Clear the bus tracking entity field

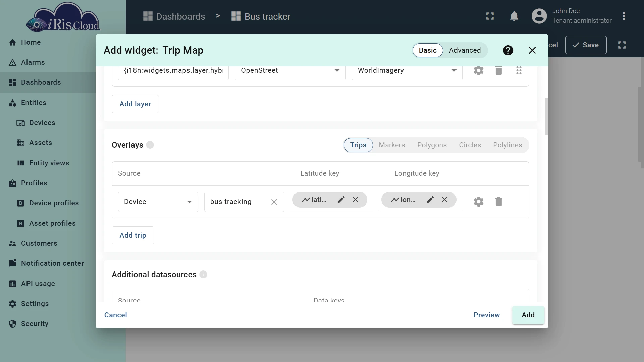pos(274,202)
